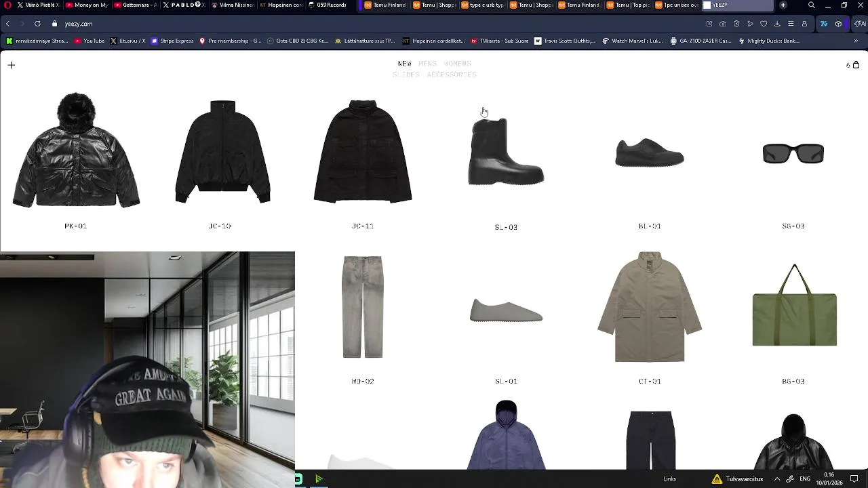Screen dimensions: 868x488
Task: Open the snapshot camera tool
Action: click(723, 24)
